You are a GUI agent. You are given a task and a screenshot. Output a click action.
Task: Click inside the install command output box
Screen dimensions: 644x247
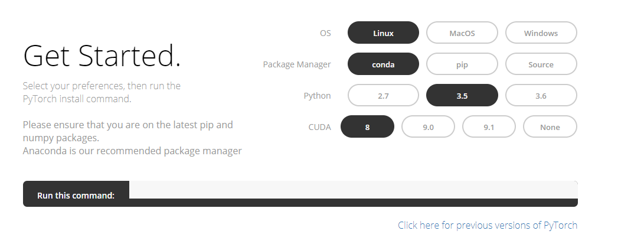[x=353, y=190]
